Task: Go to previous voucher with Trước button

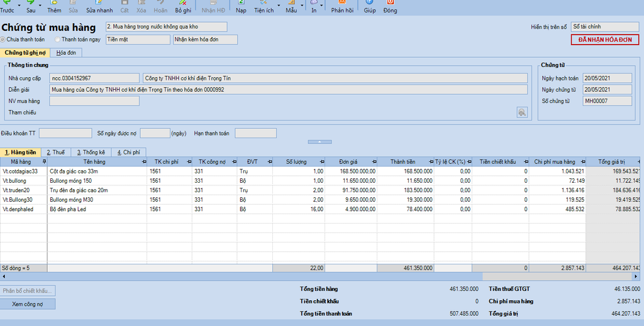Action: (6, 6)
